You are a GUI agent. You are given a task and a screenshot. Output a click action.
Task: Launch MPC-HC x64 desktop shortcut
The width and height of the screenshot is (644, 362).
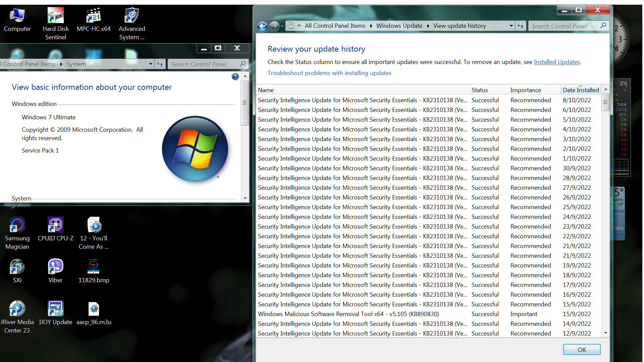tap(94, 20)
